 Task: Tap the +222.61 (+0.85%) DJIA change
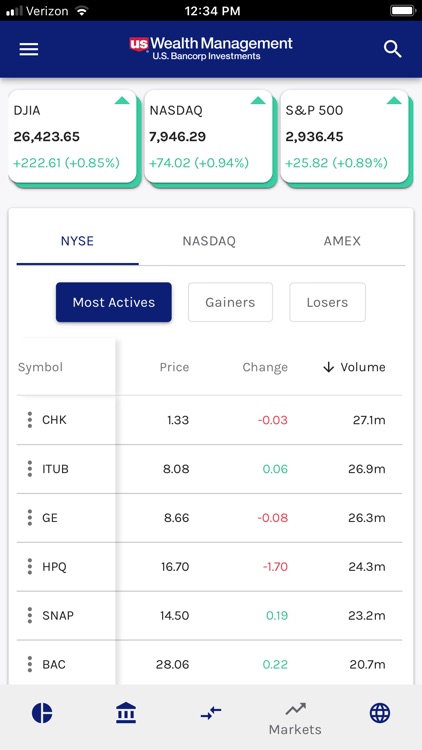click(67, 163)
